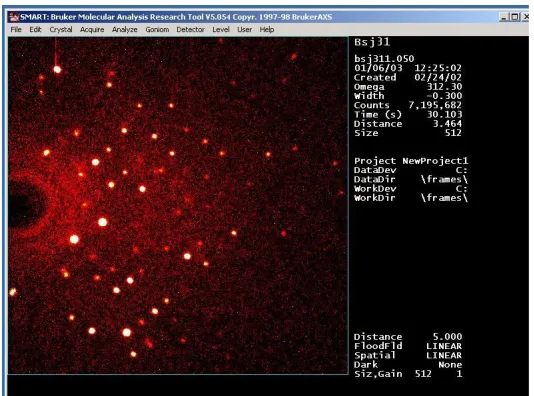
Task: Open the Goniom menu
Action: pyautogui.click(x=157, y=30)
